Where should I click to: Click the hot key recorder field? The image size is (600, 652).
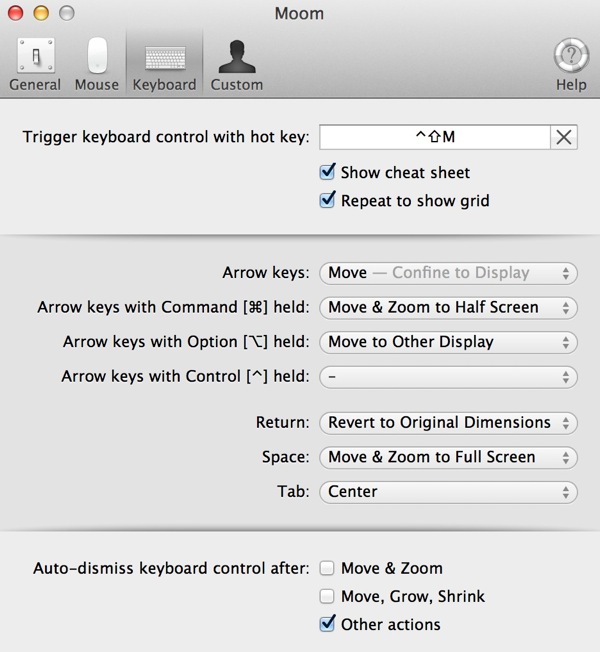click(x=435, y=137)
